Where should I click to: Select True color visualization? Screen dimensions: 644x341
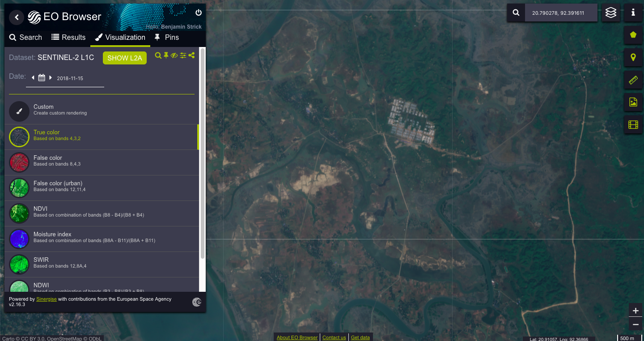102,137
